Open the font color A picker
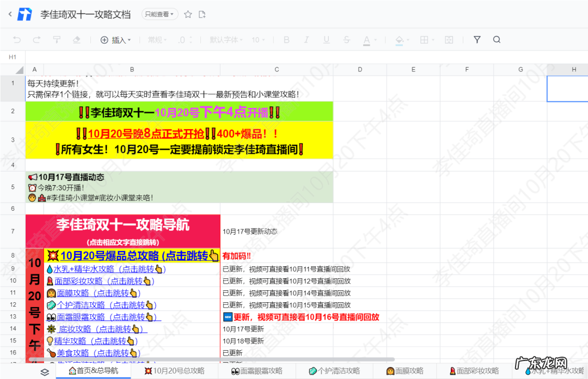 (x=366, y=39)
